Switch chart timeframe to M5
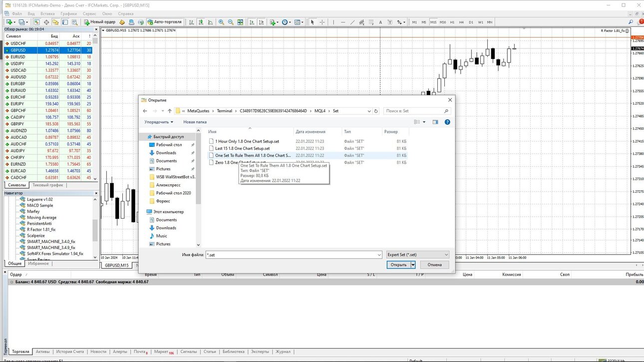The height and width of the screenshot is (362, 644). 424,22
